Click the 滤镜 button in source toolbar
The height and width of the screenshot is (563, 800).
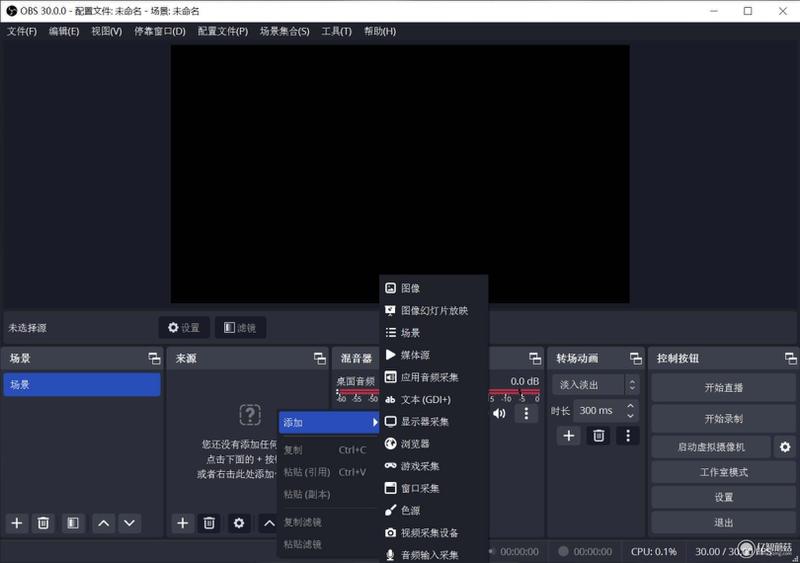pyautogui.click(x=240, y=328)
